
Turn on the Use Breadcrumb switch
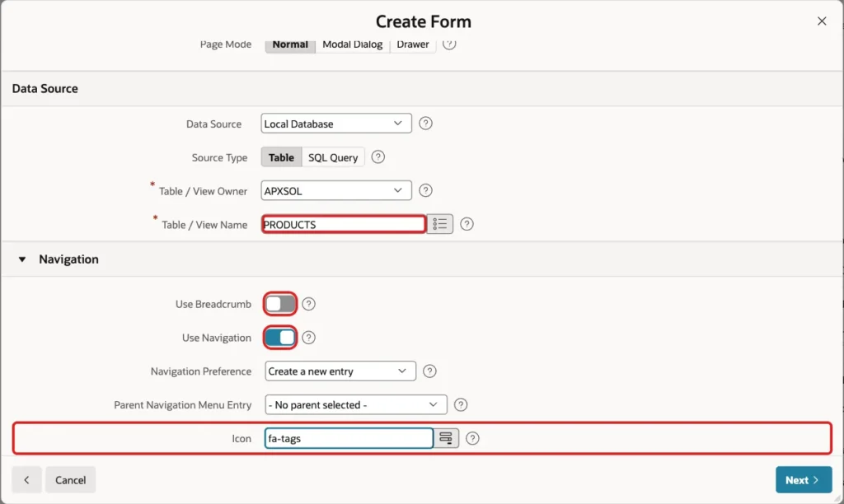pos(280,304)
